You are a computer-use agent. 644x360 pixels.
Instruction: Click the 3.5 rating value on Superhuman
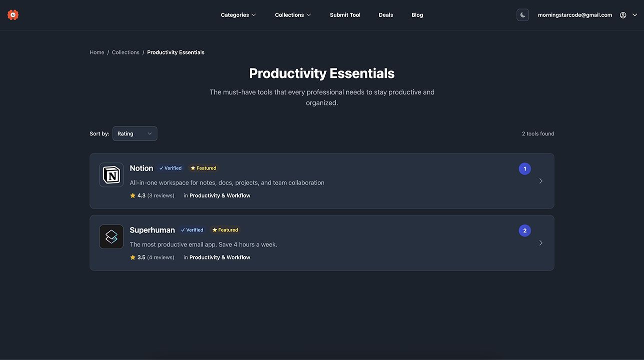[142, 257]
